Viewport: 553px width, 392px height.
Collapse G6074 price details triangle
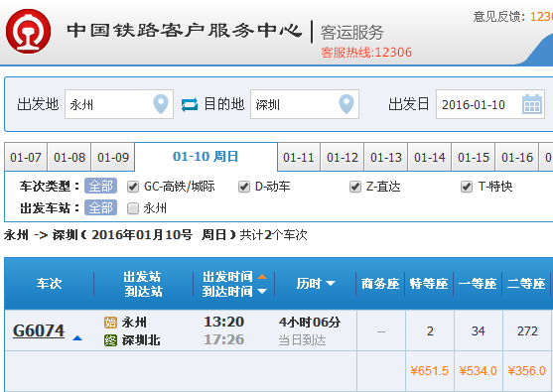tap(77, 338)
